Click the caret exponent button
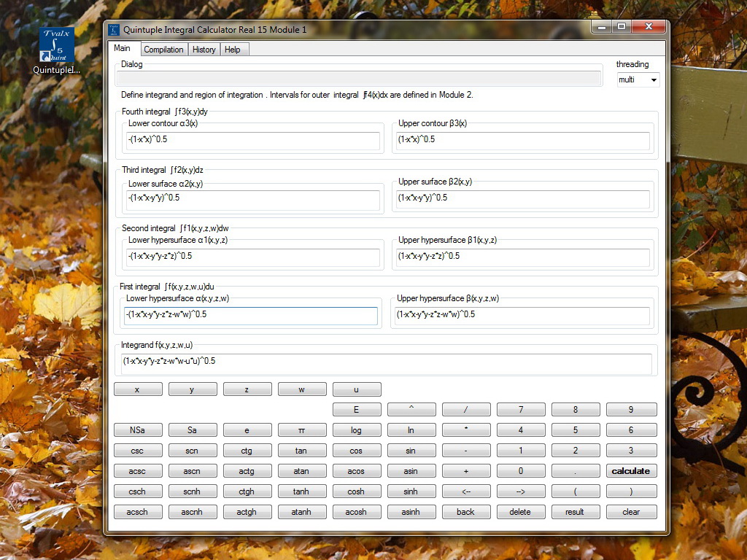The width and height of the screenshot is (747, 560). click(411, 410)
